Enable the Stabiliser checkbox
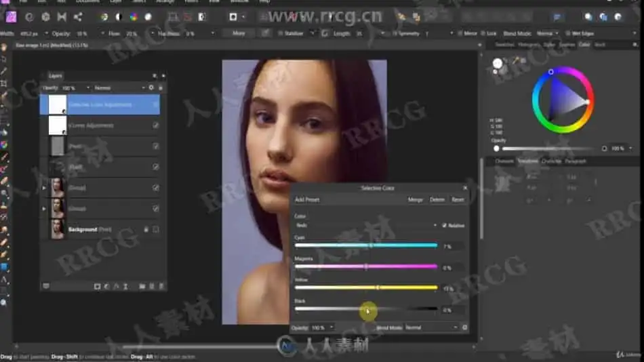Screen dimensions: 644x362 click(281, 33)
